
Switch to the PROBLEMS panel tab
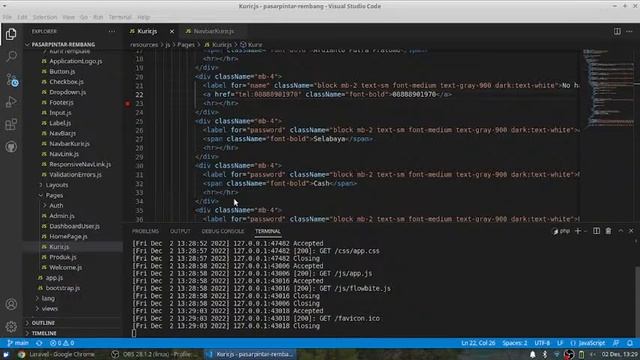[x=145, y=231]
